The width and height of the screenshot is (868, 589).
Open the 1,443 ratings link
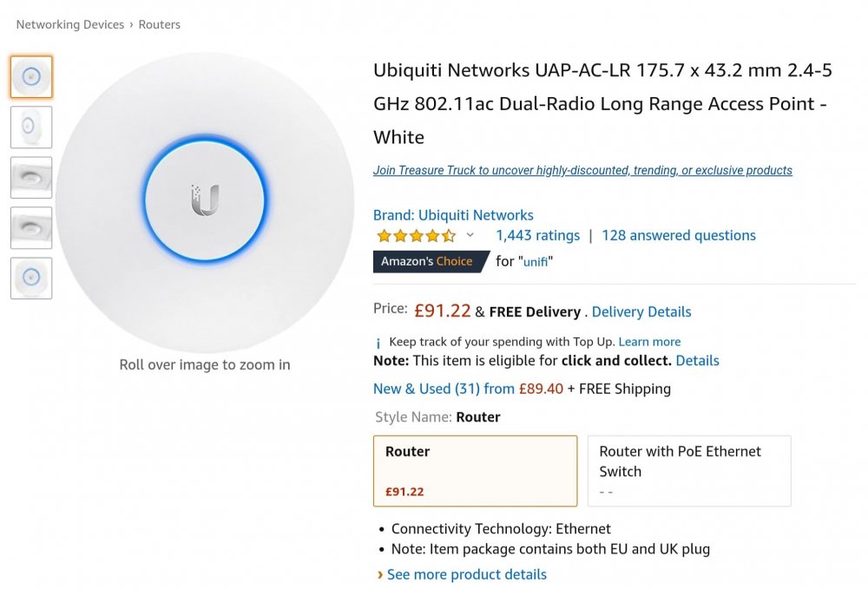[537, 236]
